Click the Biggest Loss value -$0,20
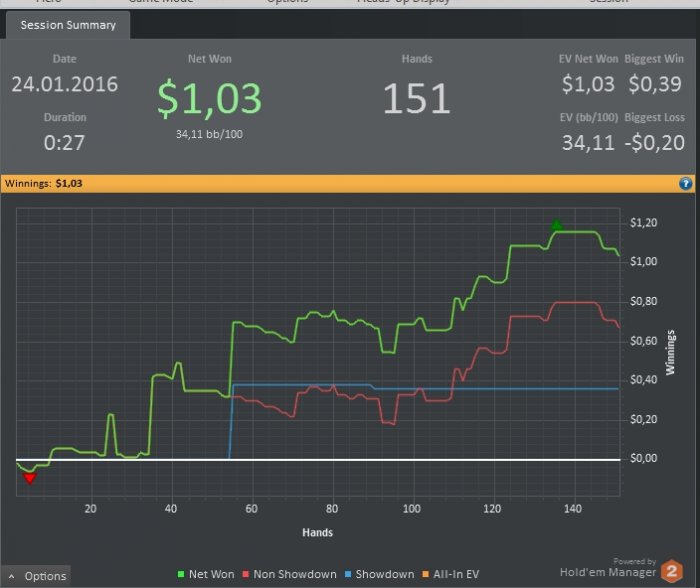This screenshot has width=700, height=588. tap(654, 143)
